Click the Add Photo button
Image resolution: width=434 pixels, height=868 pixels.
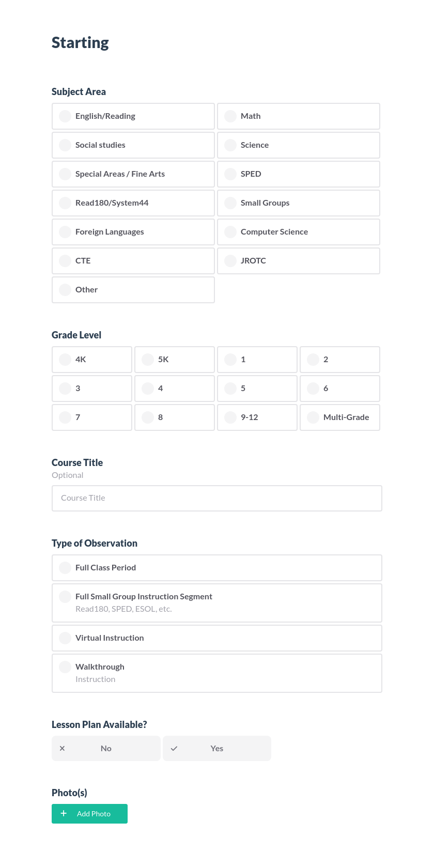(x=89, y=813)
